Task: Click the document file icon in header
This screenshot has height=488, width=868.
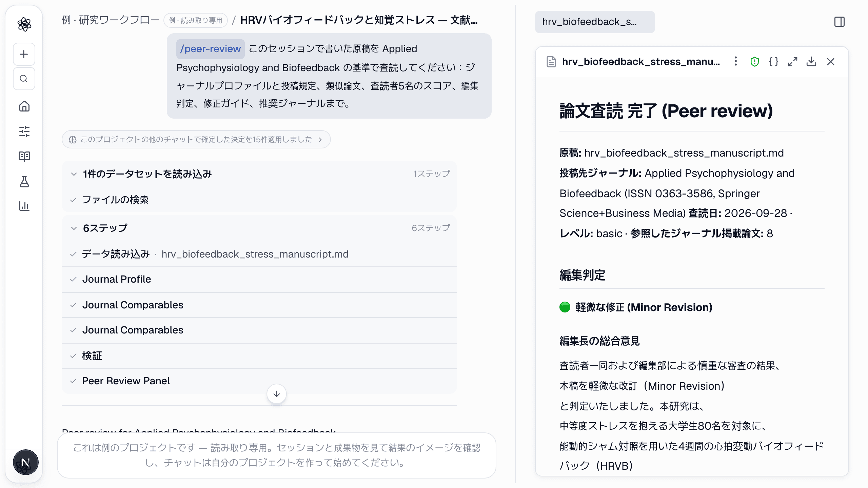Action: click(551, 62)
